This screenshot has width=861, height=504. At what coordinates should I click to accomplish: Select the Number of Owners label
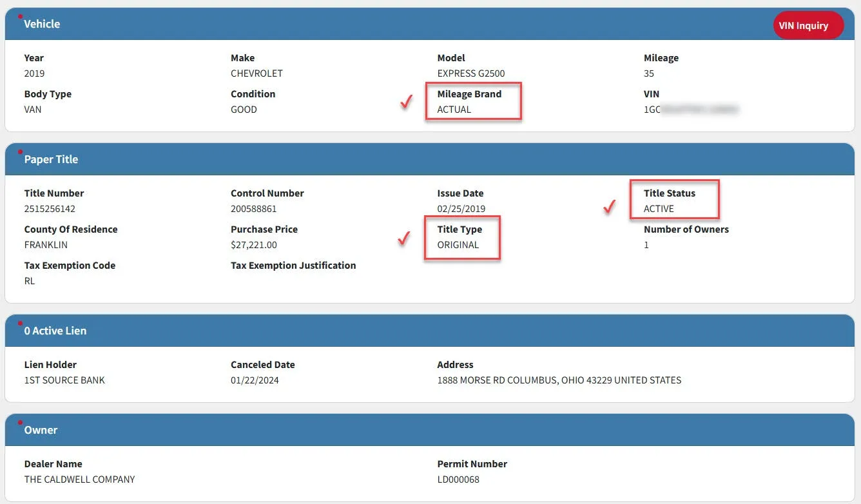686,229
